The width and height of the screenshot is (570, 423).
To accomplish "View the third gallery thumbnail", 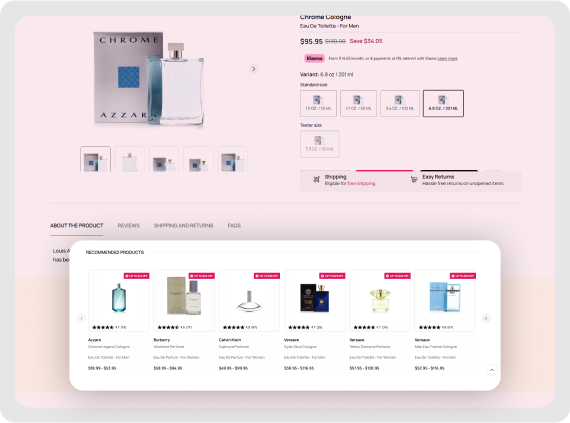I will point(164,159).
